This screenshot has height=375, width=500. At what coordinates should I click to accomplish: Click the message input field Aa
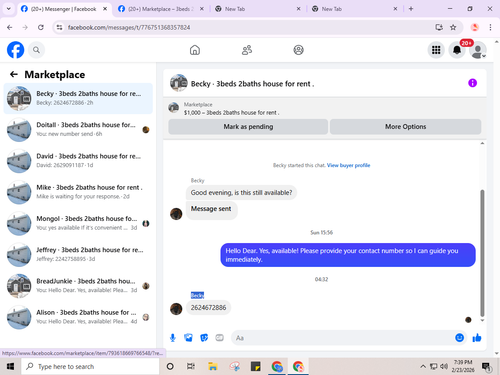click(342, 338)
